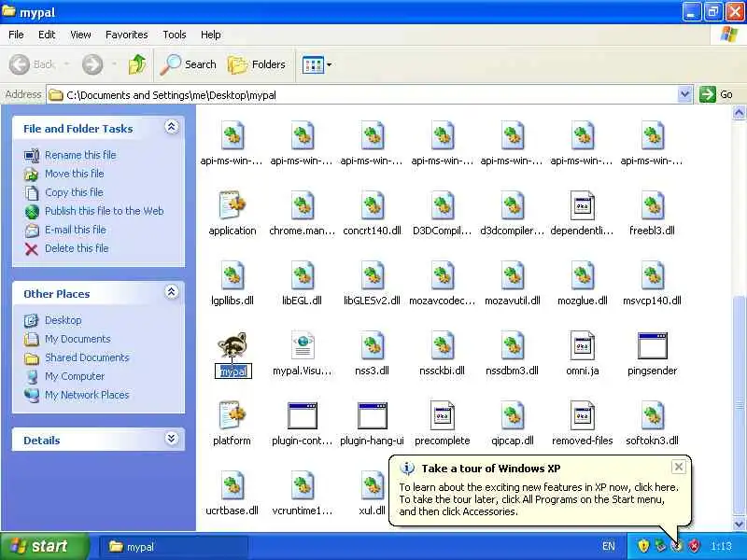The width and height of the screenshot is (747, 560).
Task: Select the nss3.dll file icon
Action: (372, 345)
